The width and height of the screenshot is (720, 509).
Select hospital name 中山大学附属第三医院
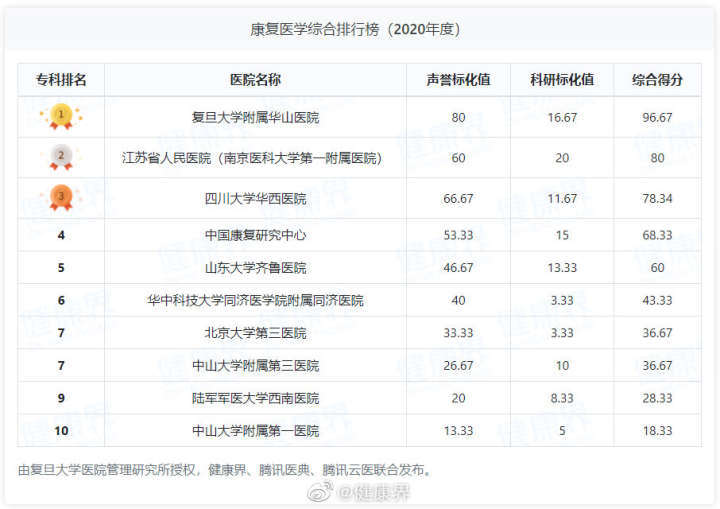click(255, 366)
